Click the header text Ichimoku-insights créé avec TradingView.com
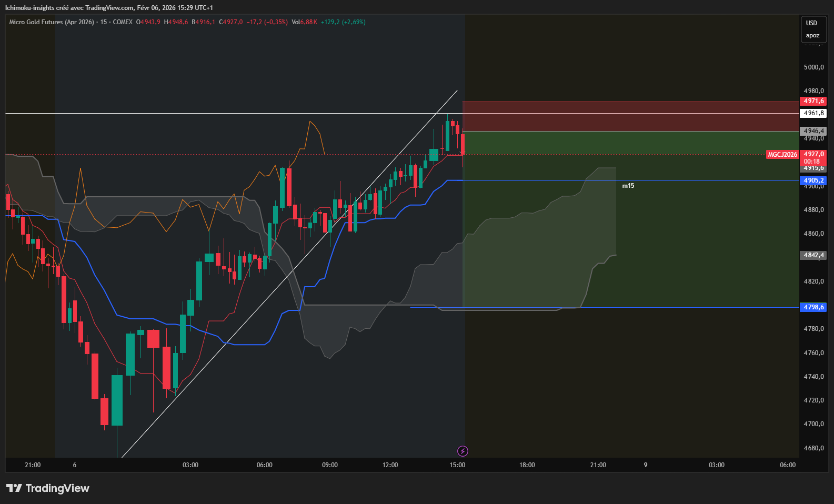834x504 pixels. pyautogui.click(x=69, y=8)
